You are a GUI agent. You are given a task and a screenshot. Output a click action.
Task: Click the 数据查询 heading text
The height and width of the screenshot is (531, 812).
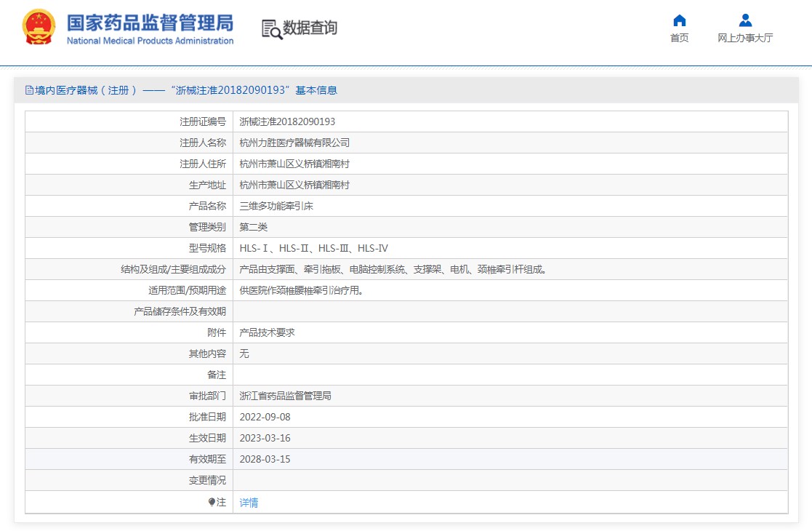point(310,28)
